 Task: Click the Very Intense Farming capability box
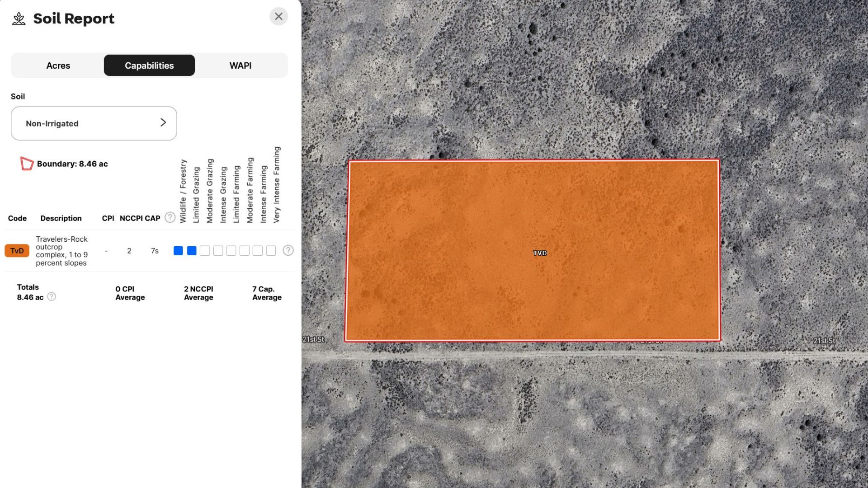point(271,251)
